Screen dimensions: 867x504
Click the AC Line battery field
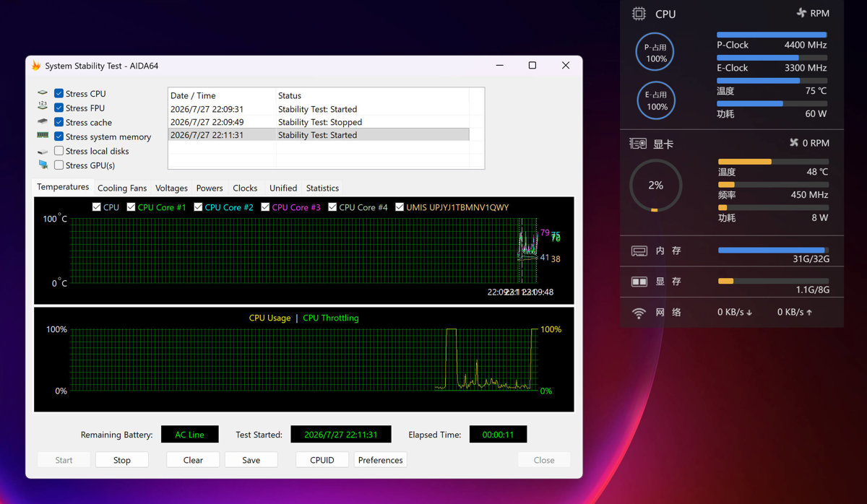(x=189, y=435)
